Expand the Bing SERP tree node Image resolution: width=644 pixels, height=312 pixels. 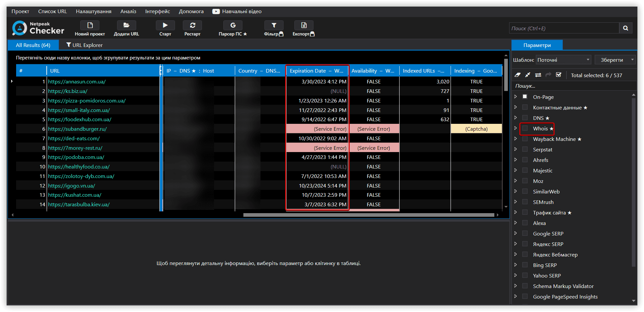point(515,265)
